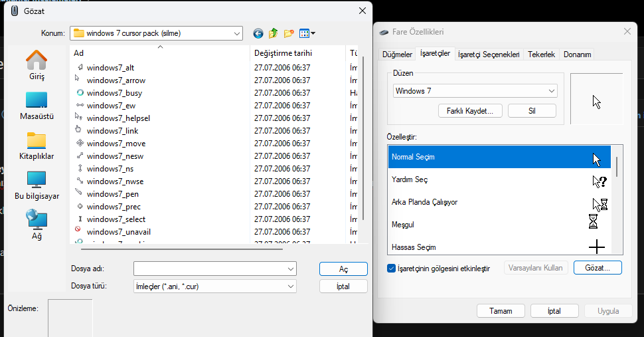Image resolution: width=644 pixels, height=337 pixels.
Task: Open the view menu icon in Gözat
Action: click(304, 34)
